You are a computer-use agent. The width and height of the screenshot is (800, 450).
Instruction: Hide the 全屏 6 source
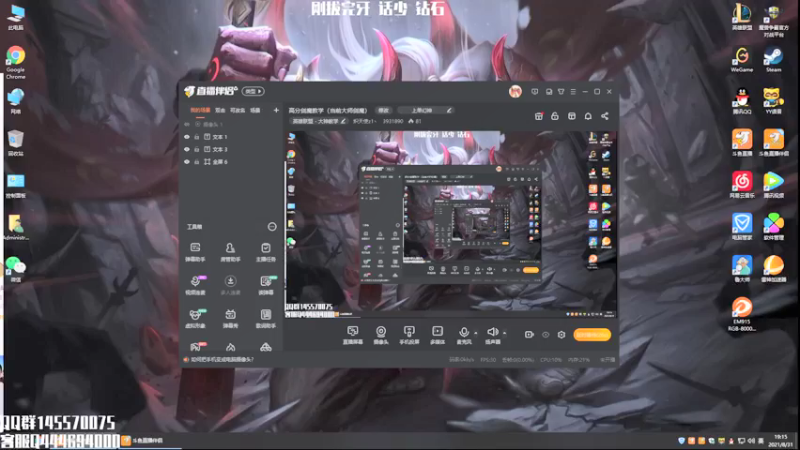tap(187, 162)
